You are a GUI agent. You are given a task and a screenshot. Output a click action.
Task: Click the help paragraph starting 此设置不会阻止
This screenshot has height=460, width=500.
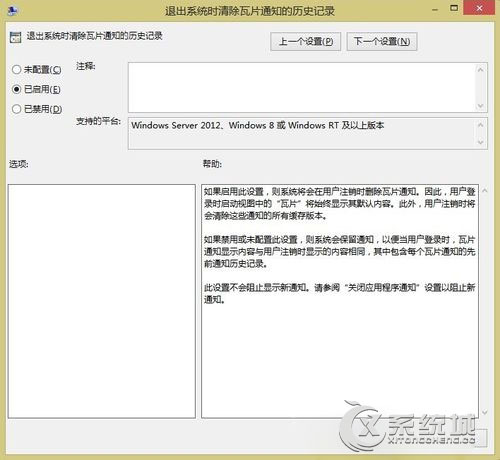pyautogui.click(x=339, y=293)
